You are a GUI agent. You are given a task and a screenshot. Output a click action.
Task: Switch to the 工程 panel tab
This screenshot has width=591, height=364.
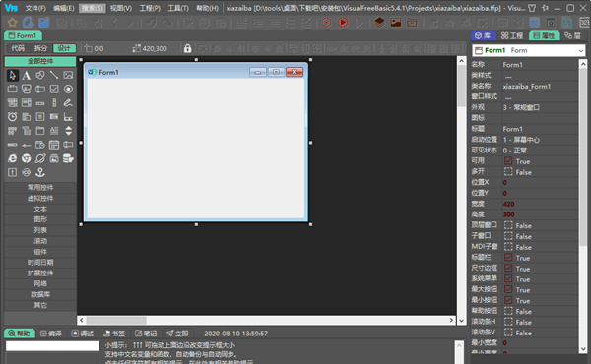pyautogui.click(x=512, y=35)
